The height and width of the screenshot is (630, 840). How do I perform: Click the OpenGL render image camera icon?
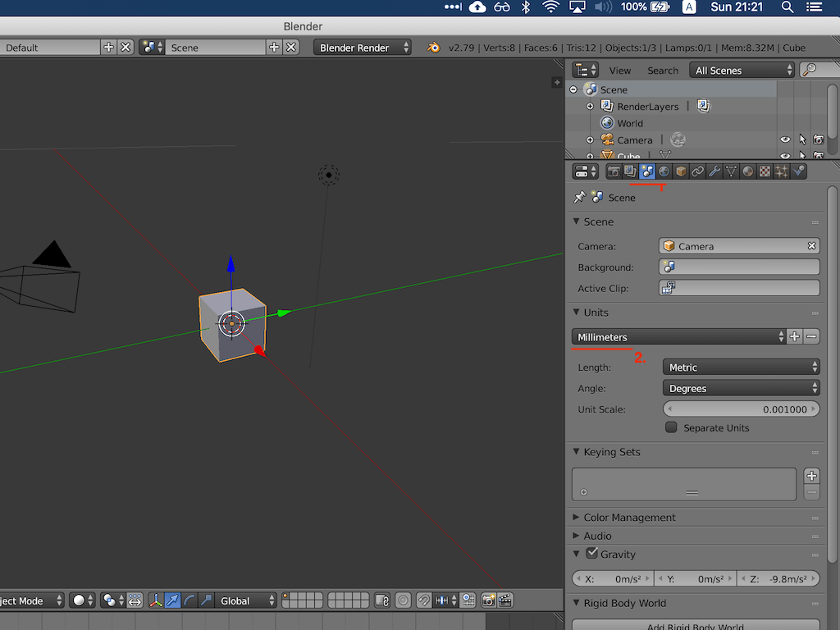[x=488, y=600]
